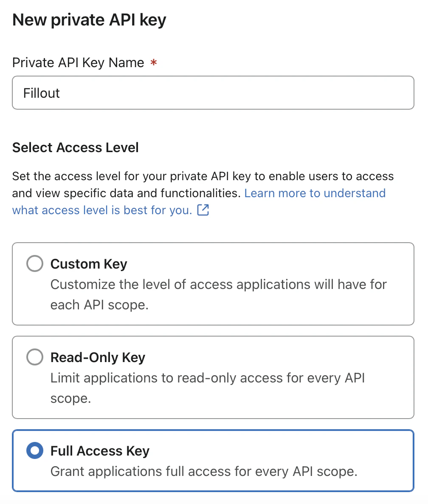Select the Full Access Key radio button
The image size is (428, 504).
[x=34, y=450]
